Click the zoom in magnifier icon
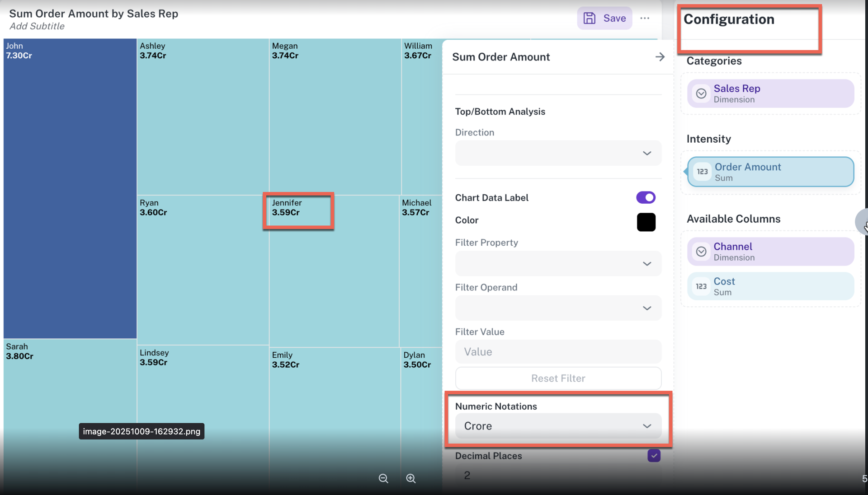Screen dimensions: 868x495 tap(410, 478)
